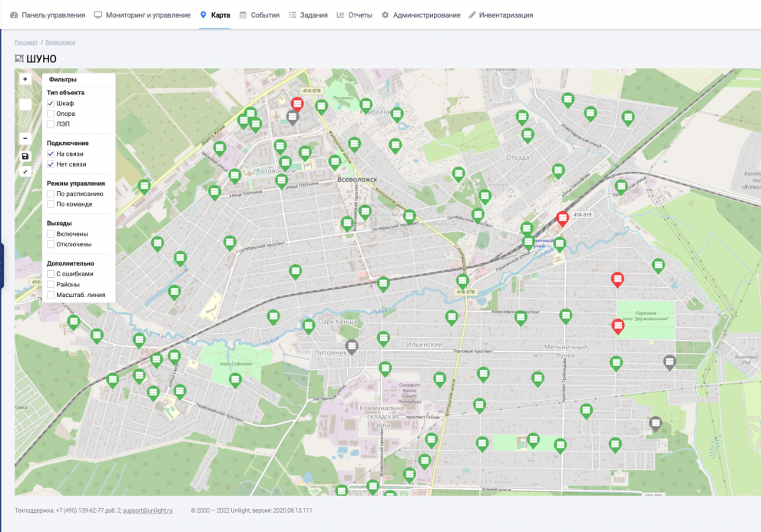Enable the ЛЭП filter checkbox

pos(51,124)
